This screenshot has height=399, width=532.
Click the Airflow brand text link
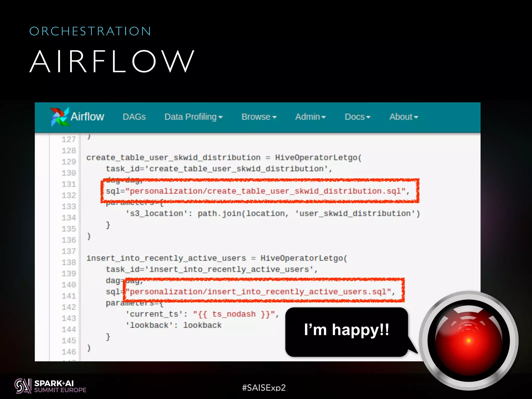tap(87, 117)
